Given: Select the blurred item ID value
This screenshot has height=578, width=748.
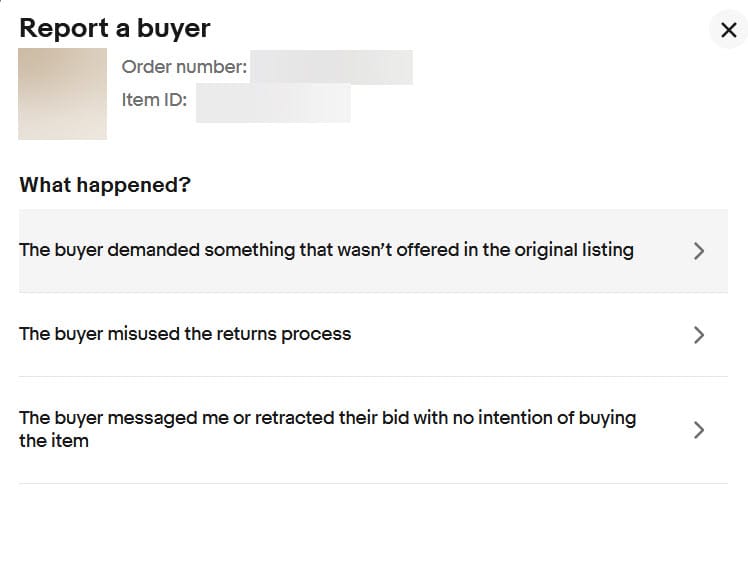Looking at the screenshot, I should 273,103.
